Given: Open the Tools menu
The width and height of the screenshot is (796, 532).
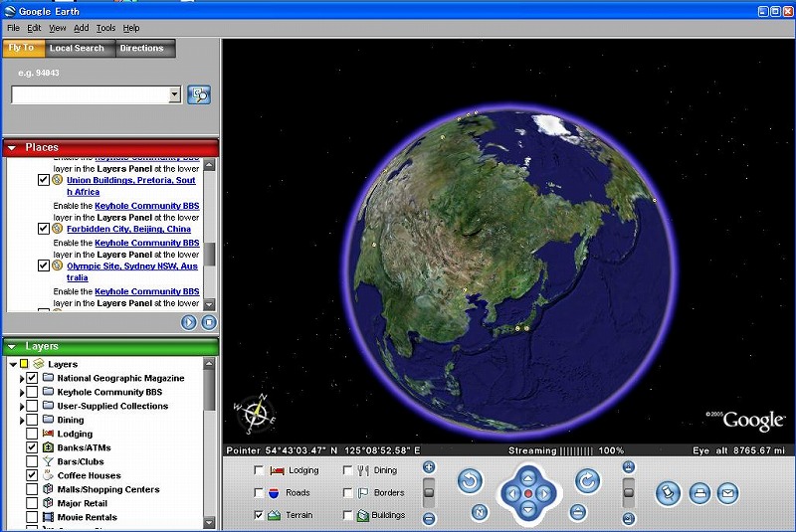Looking at the screenshot, I should click(x=105, y=28).
